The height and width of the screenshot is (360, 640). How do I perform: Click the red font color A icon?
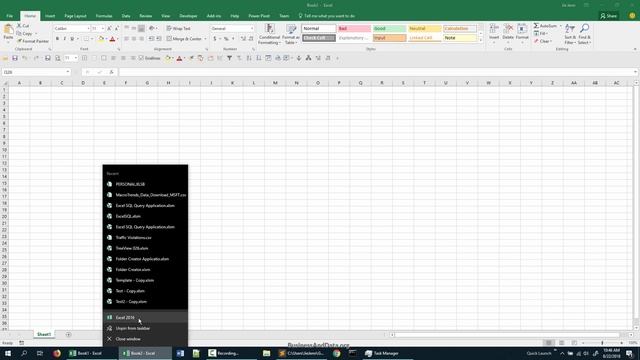tap(112, 39)
